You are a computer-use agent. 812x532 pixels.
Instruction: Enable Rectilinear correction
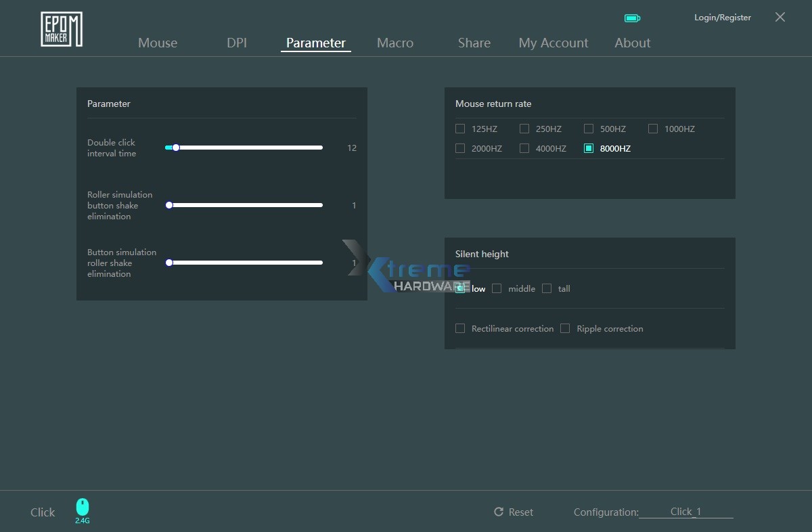pos(460,328)
